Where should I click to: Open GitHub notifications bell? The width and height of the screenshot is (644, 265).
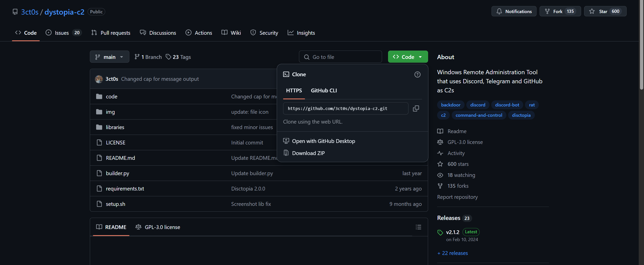click(x=500, y=11)
